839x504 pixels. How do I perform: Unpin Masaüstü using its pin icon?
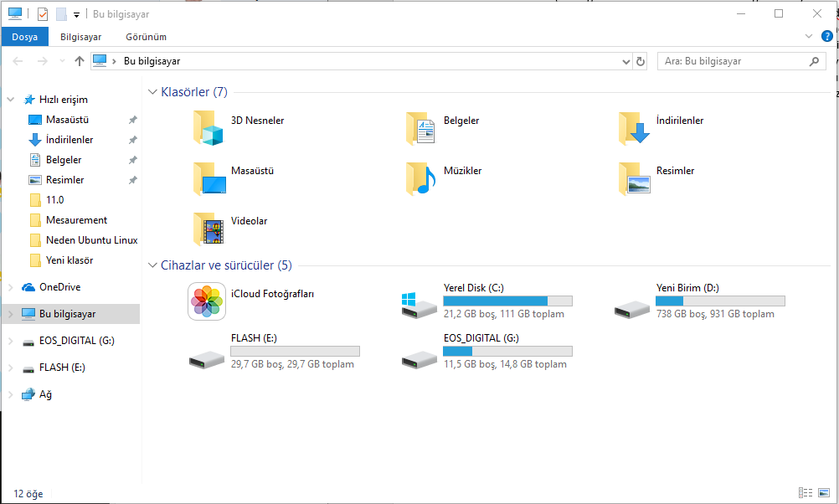132,120
